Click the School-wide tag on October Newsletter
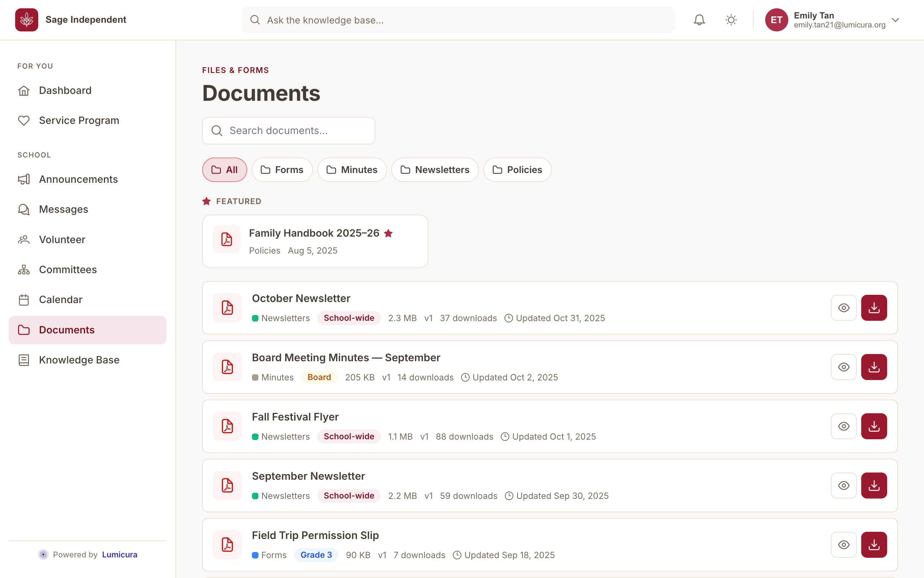 click(x=349, y=318)
